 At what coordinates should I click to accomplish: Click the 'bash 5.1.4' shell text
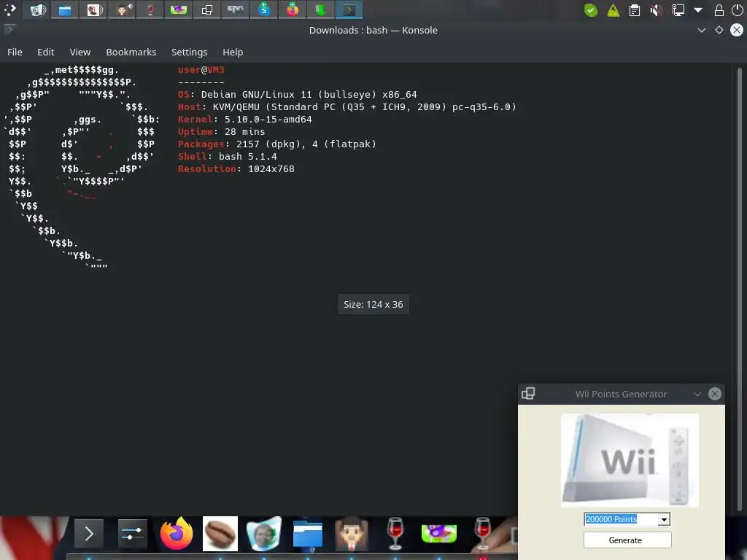[x=248, y=157]
